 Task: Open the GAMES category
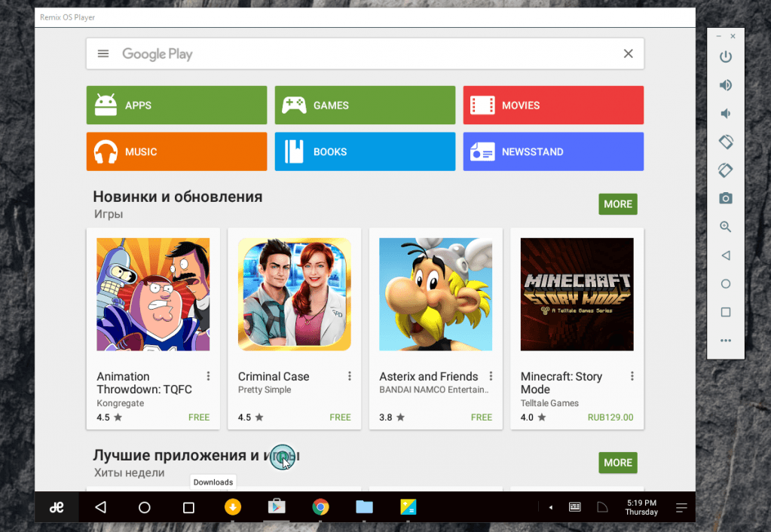(x=365, y=105)
